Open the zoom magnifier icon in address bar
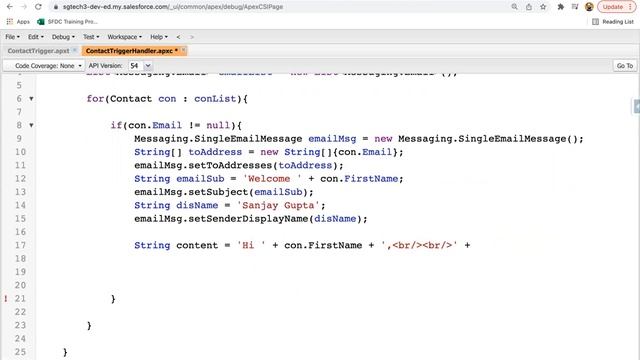This screenshot has height=360, width=640. 514,7
